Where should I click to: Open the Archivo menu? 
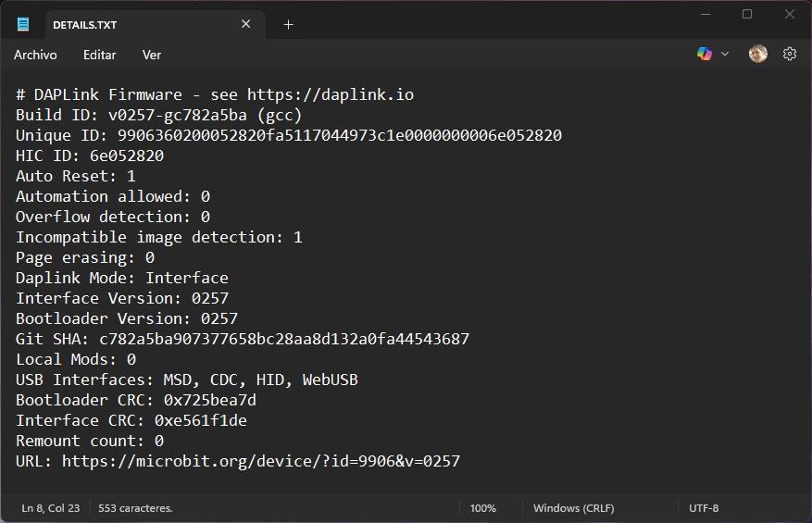(35, 55)
